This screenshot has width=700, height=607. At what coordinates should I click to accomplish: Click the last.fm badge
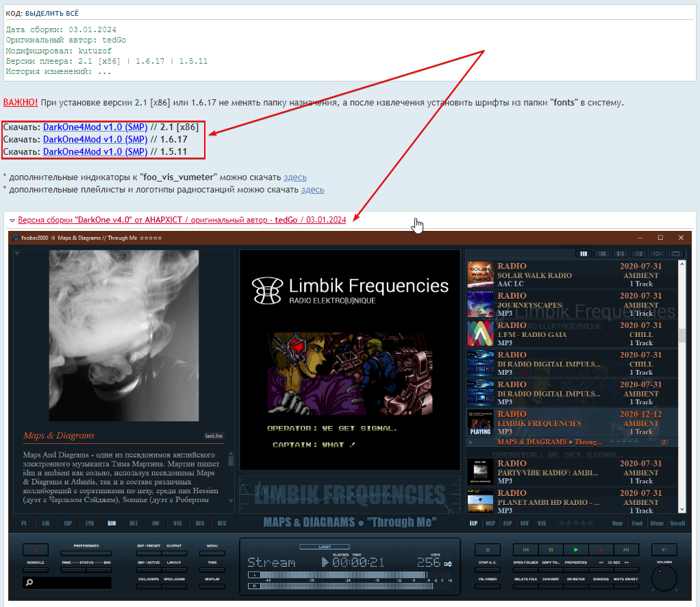(x=214, y=436)
